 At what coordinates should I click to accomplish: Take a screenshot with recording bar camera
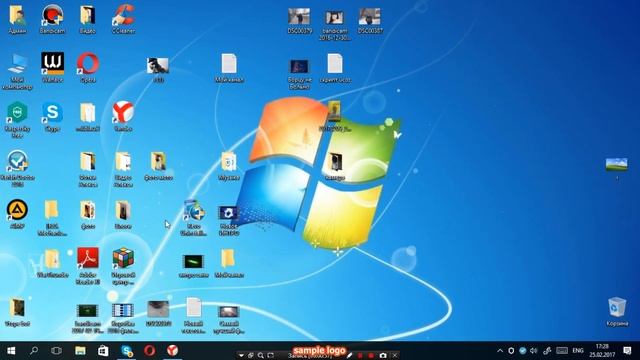pyautogui.click(x=382, y=356)
